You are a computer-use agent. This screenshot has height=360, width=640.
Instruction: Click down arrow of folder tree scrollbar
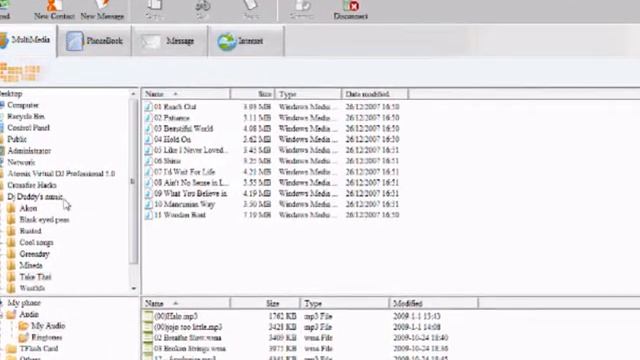coord(133,289)
